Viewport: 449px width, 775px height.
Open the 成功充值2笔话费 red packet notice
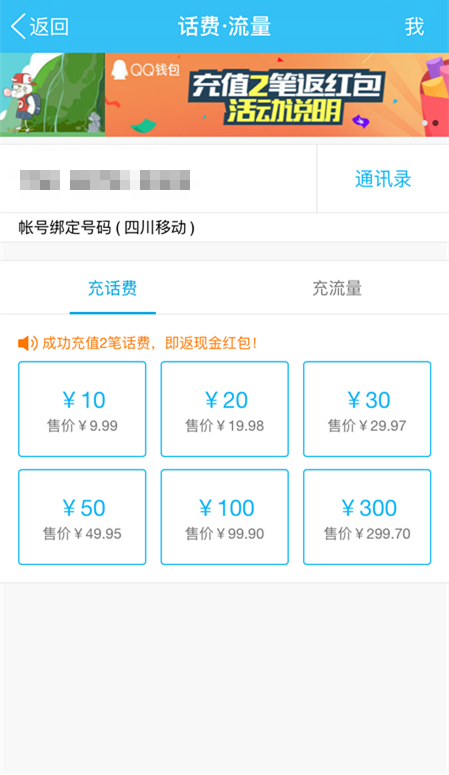pos(149,343)
